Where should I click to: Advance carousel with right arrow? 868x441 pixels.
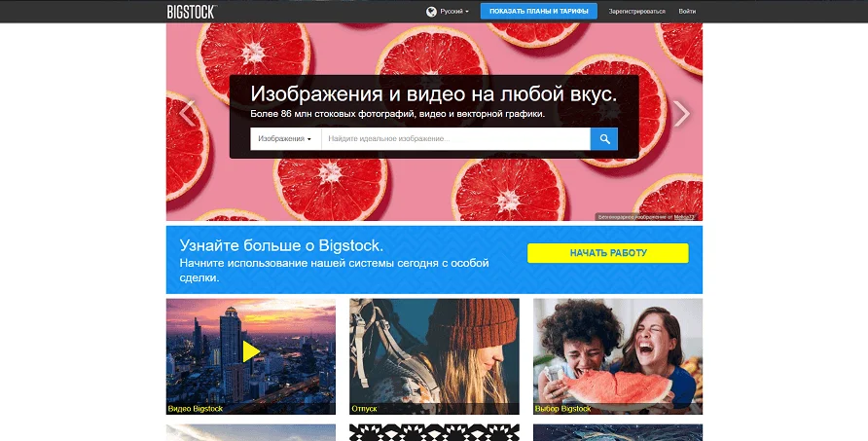tap(681, 114)
